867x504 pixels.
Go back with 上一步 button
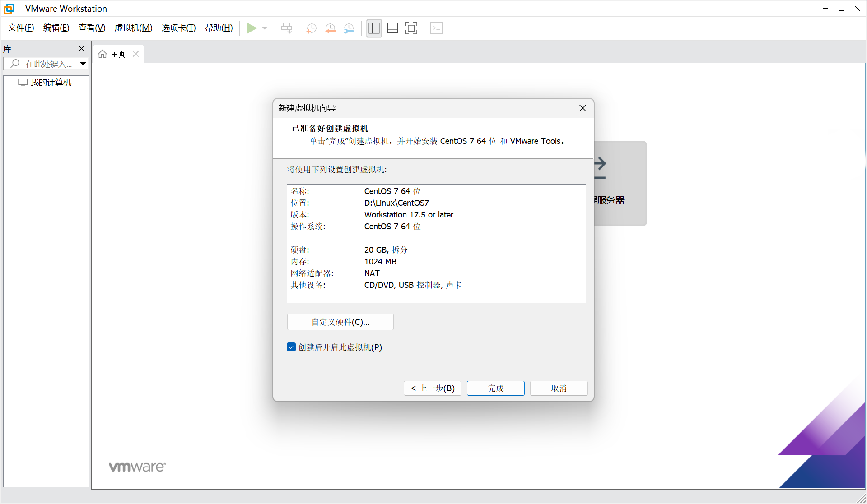pyautogui.click(x=432, y=388)
